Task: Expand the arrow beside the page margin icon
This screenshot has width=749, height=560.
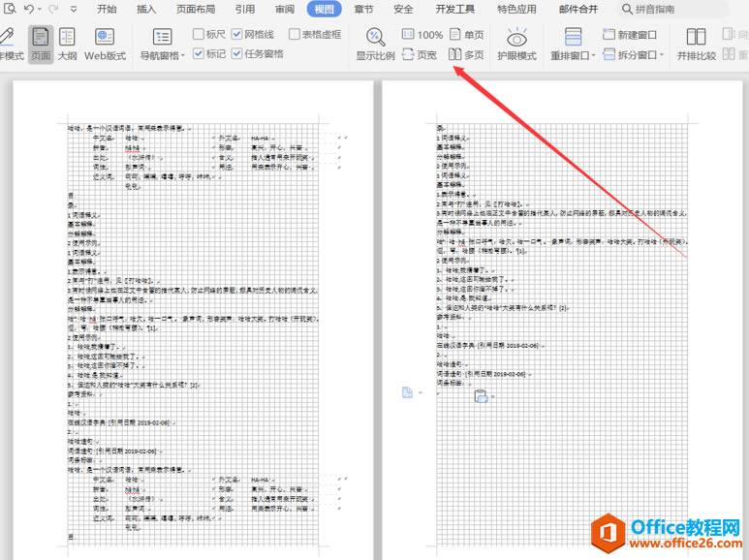Action: [x=421, y=392]
